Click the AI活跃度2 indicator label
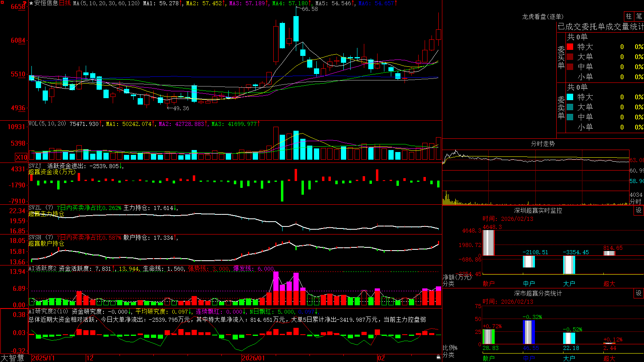644x362 pixels. pyautogui.click(x=43, y=269)
